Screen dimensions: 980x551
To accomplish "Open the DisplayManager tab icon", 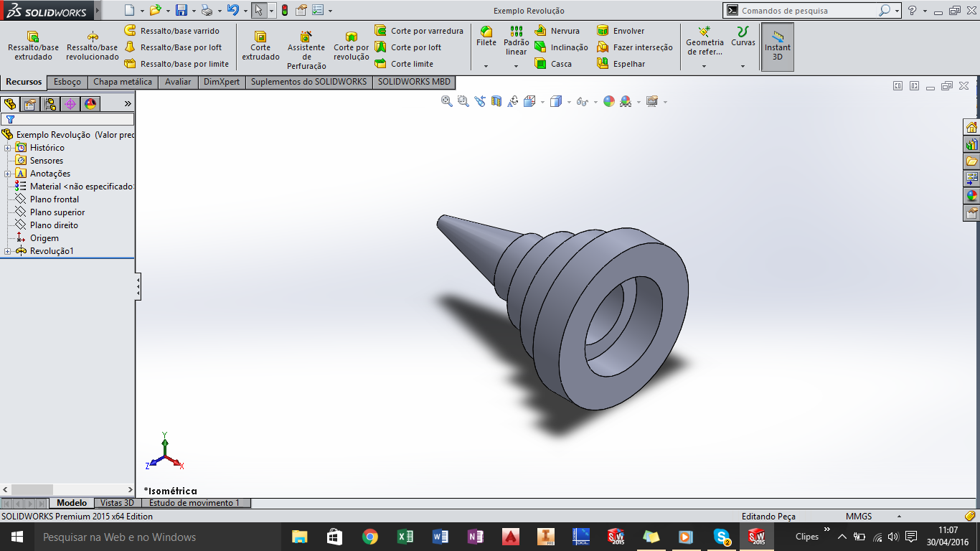I will click(90, 104).
